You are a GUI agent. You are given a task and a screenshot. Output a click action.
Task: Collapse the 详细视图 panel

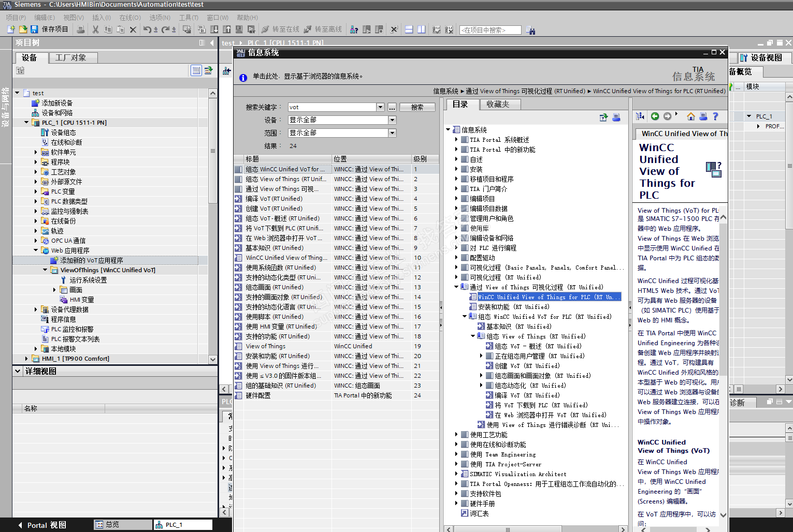pyautogui.click(x=18, y=371)
